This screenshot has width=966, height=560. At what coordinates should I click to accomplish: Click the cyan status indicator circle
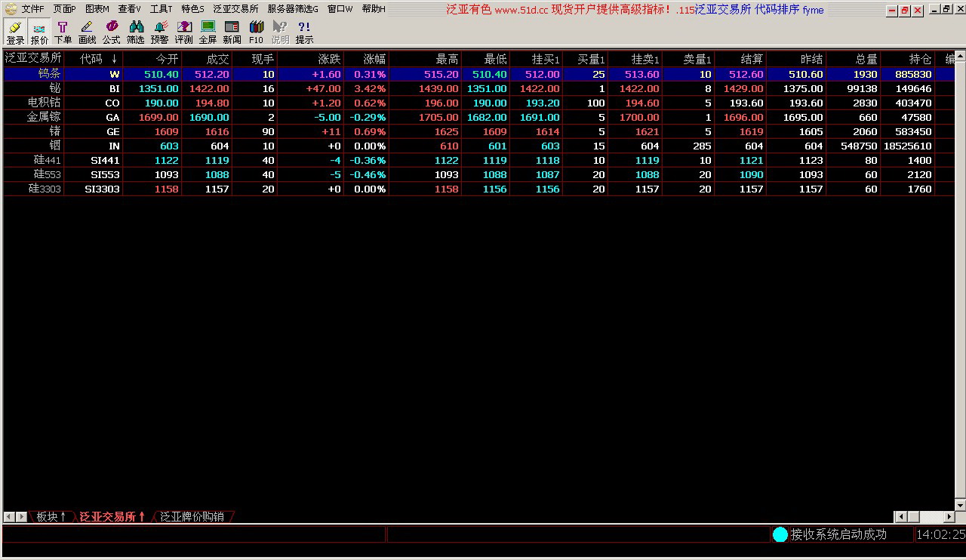pyautogui.click(x=780, y=534)
